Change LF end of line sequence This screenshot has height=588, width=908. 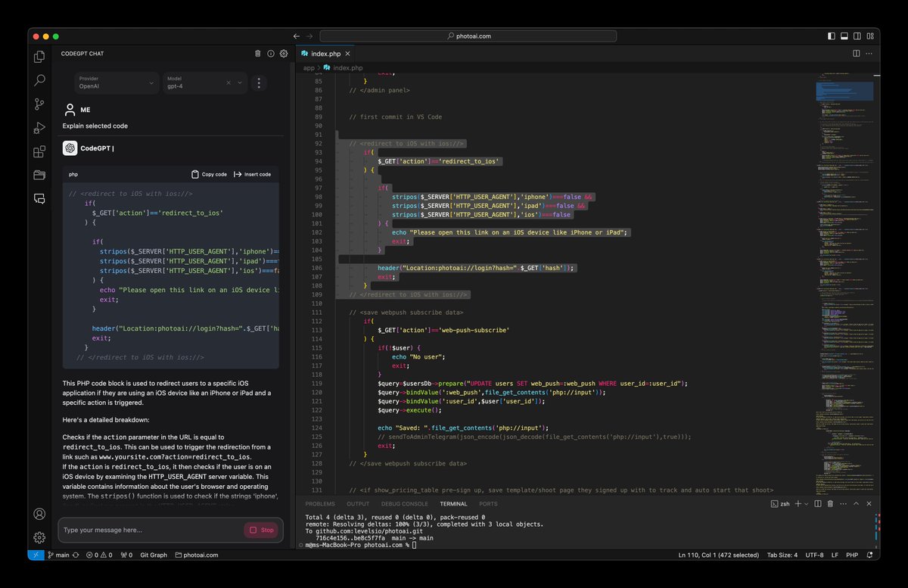[835, 555]
